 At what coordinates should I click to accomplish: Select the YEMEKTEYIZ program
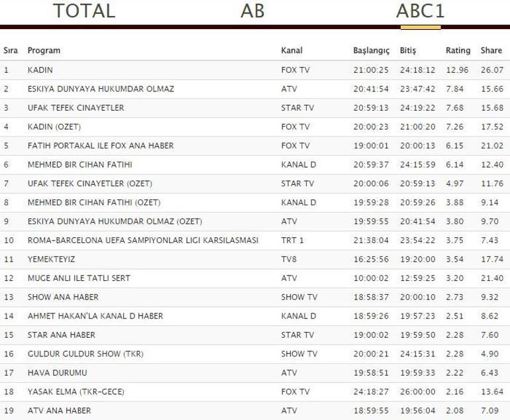pos(52,259)
